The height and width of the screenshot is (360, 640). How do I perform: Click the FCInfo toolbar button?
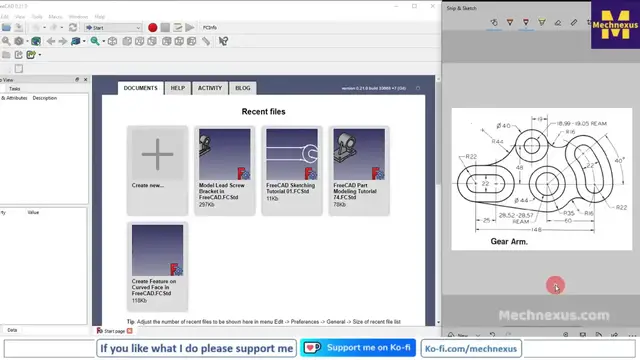pyautogui.click(x=210, y=27)
